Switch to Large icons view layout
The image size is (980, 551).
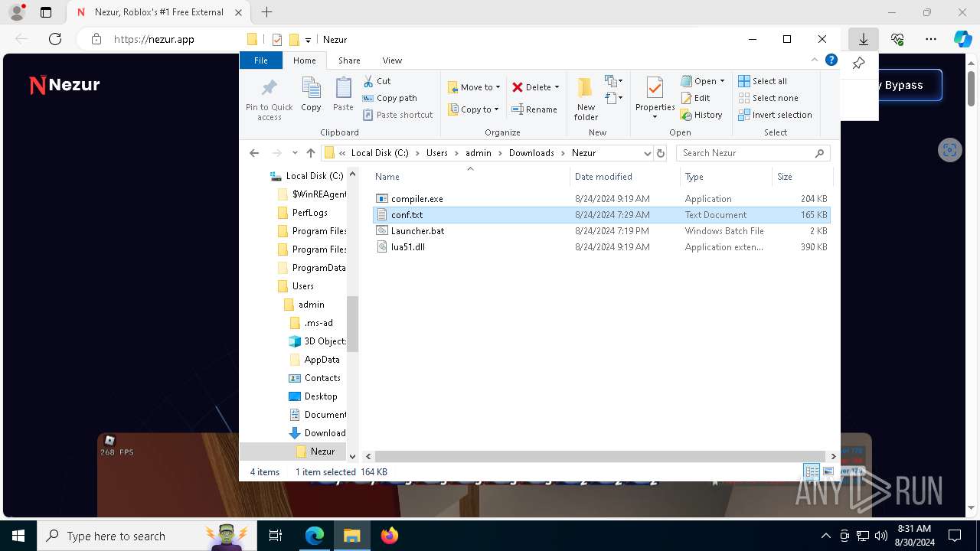(828, 472)
